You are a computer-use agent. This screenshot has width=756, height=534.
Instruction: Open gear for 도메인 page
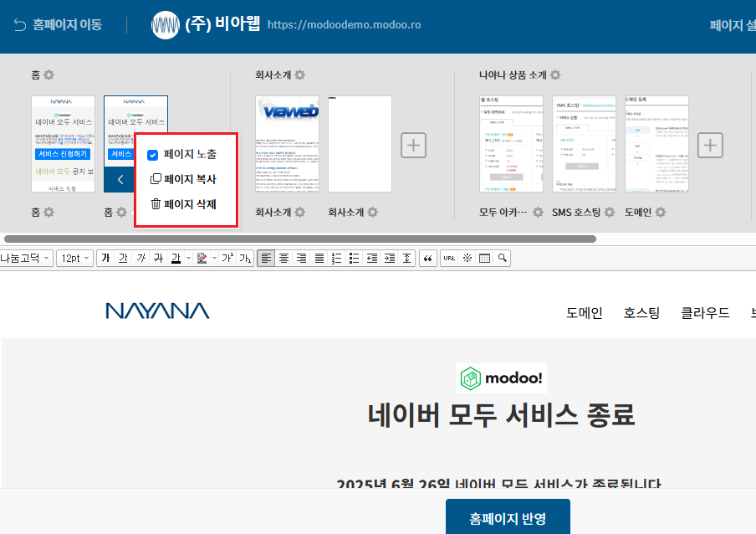point(661,213)
